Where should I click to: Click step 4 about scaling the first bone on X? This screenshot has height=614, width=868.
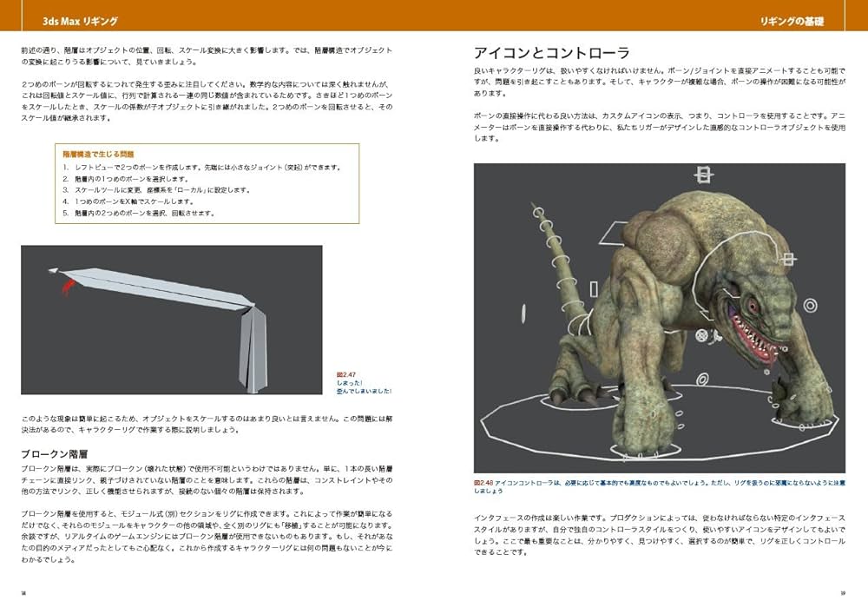128,201
